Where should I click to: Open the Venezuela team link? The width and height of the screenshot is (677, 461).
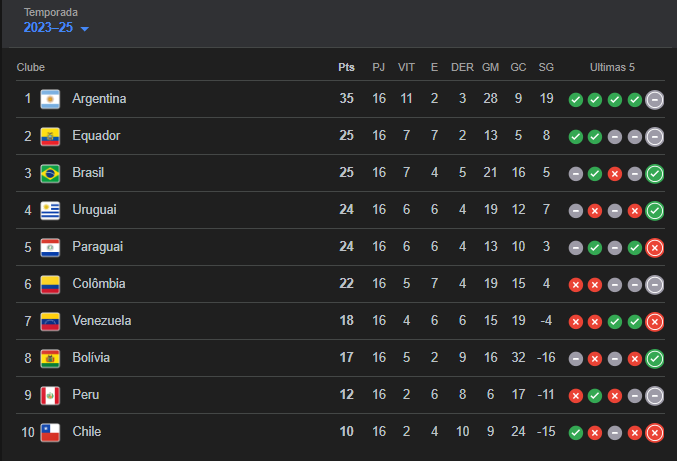click(102, 321)
